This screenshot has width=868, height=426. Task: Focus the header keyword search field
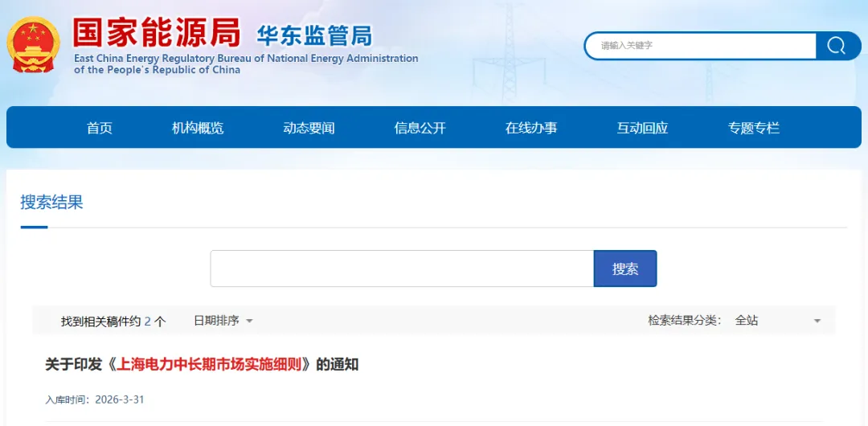(x=701, y=46)
